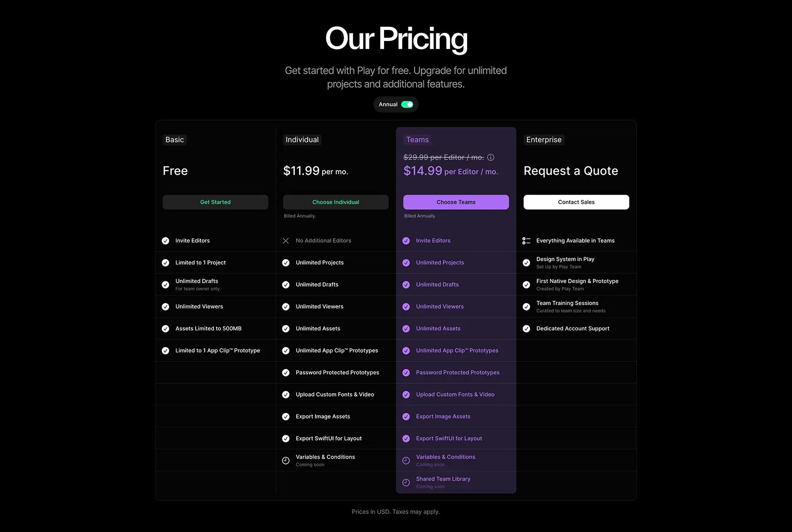Click Limited to 1 App Clip Prototype row
The width and height of the screenshot is (792, 532).
[x=216, y=350]
